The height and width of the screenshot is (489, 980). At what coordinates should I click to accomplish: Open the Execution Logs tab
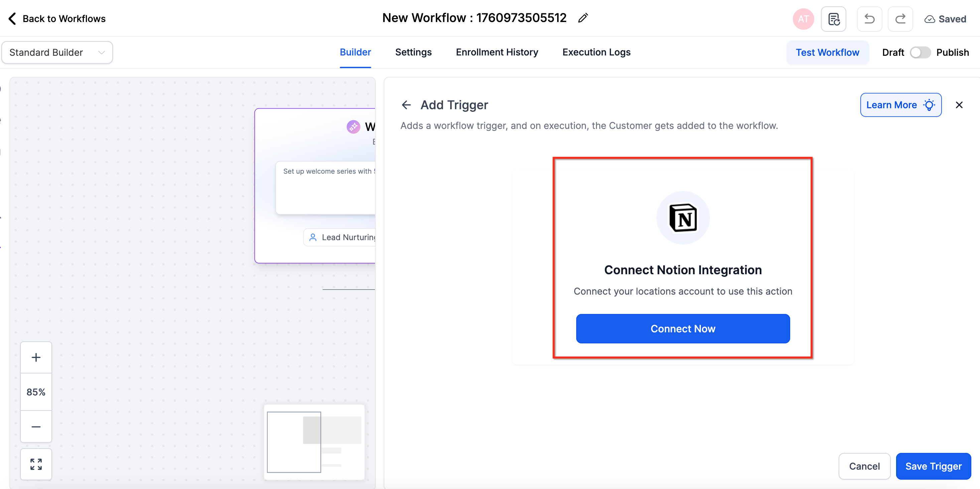[596, 52]
